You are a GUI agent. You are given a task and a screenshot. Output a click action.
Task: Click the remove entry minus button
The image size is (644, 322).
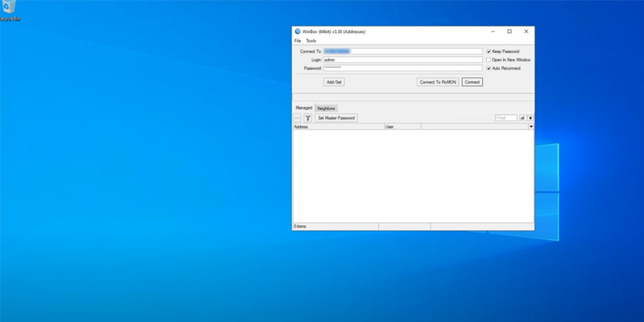(x=297, y=118)
